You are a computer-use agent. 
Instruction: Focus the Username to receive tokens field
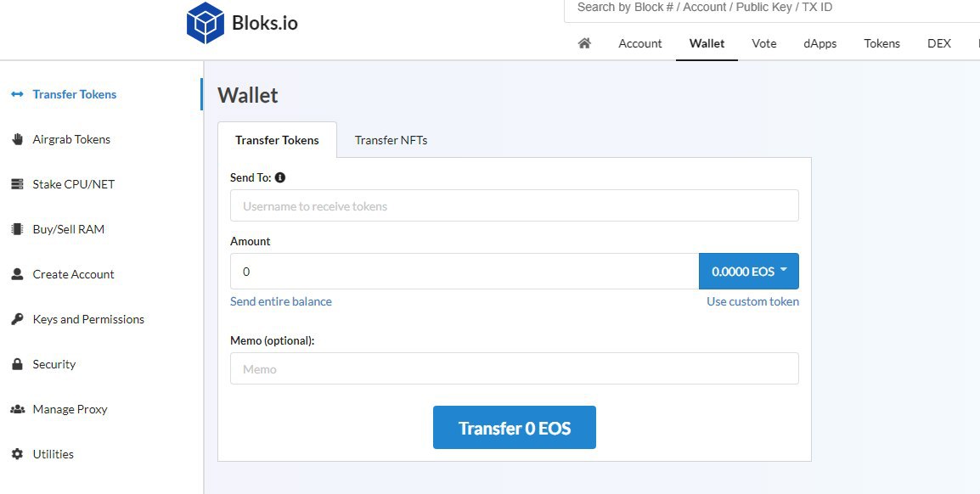515,205
